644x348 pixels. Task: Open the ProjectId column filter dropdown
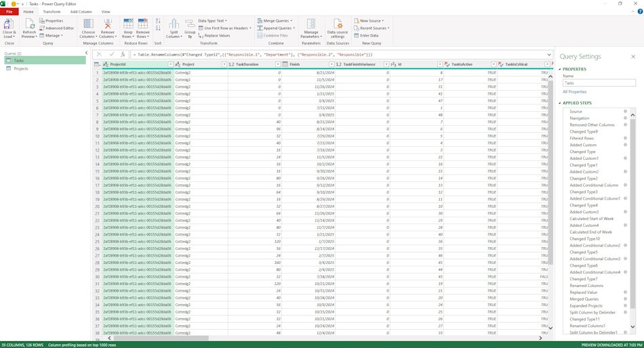coord(170,64)
